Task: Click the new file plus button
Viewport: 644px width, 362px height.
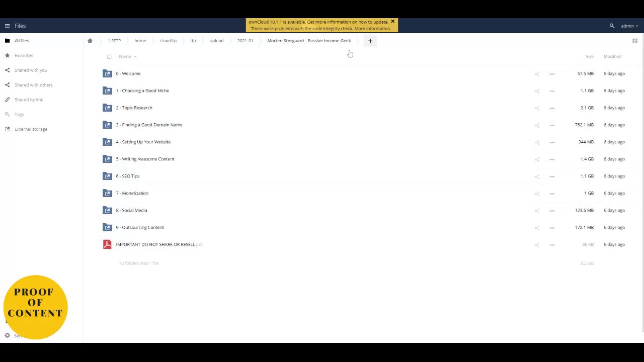Action: (x=370, y=41)
